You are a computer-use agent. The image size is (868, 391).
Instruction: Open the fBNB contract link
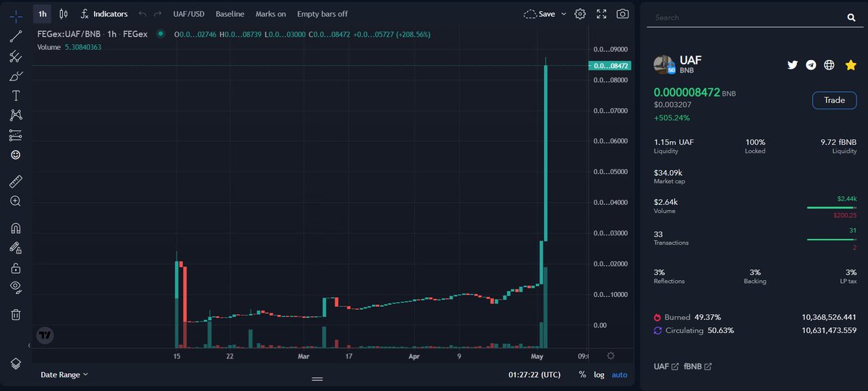coord(697,366)
